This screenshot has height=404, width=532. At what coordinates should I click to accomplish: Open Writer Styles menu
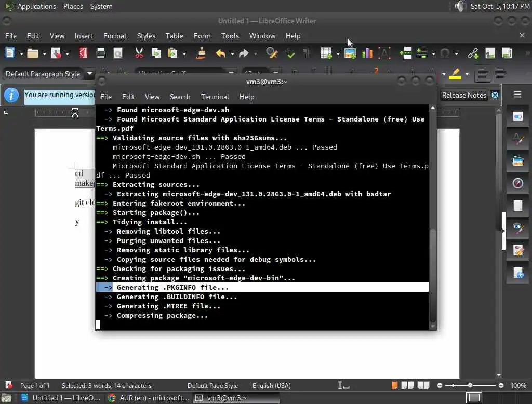click(x=146, y=36)
